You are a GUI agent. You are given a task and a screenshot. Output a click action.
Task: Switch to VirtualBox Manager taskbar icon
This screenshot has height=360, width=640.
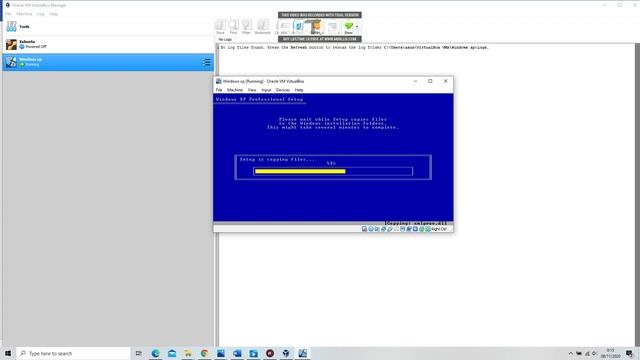coord(286,353)
